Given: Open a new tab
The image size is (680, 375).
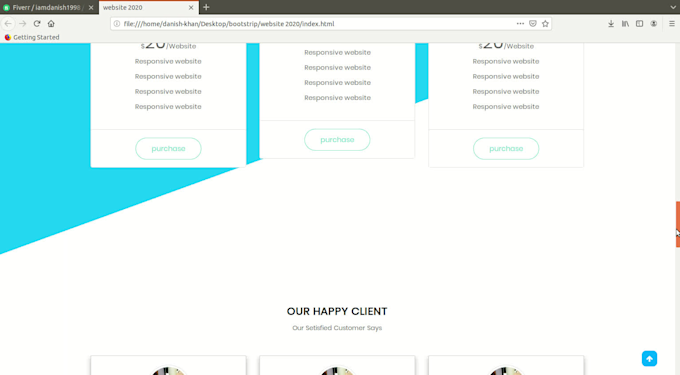Looking at the screenshot, I should point(206,7).
